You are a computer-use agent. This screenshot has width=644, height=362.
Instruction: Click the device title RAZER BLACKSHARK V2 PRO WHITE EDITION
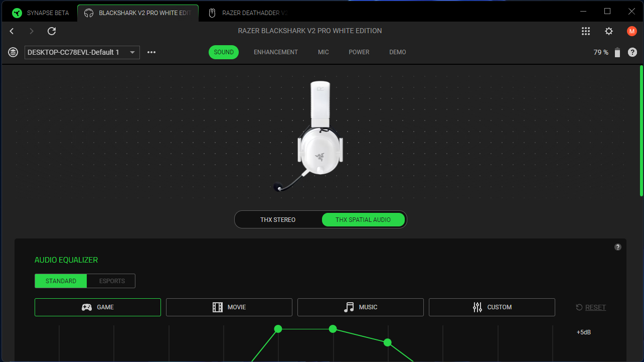[x=310, y=31]
